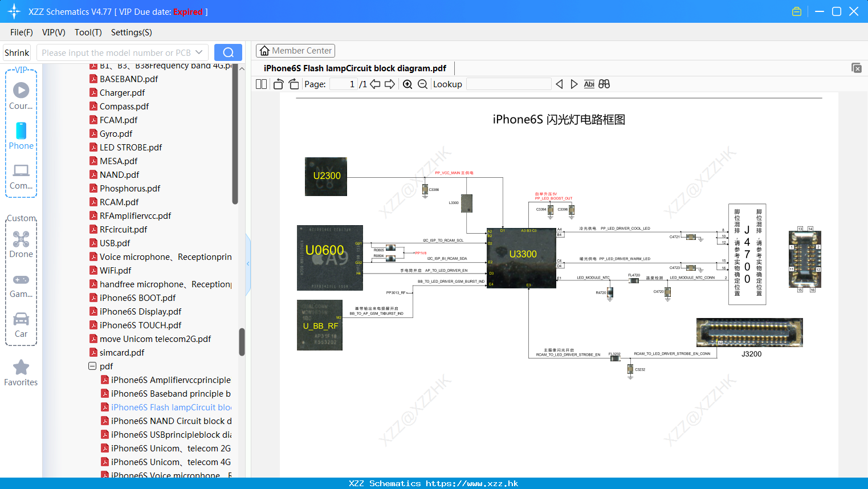The height and width of the screenshot is (489, 868).
Task: Open the Settings(S) menu
Action: click(132, 32)
